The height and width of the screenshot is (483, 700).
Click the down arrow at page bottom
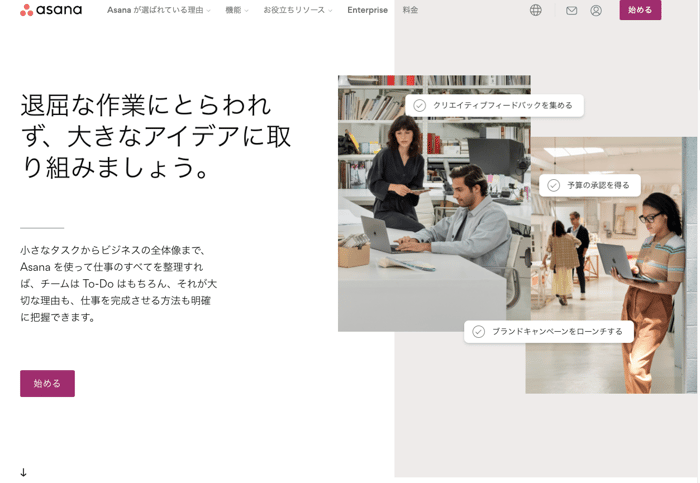click(24, 472)
